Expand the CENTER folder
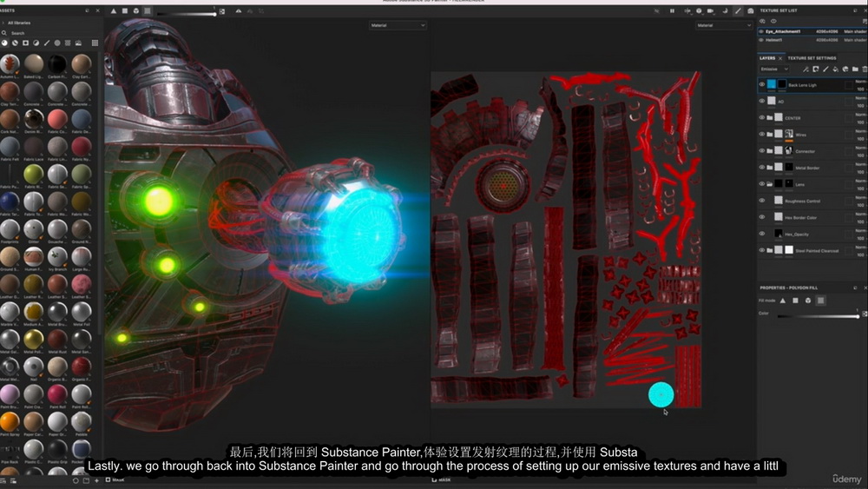Image resolution: width=868 pixels, height=489 pixels. [769, 118]
